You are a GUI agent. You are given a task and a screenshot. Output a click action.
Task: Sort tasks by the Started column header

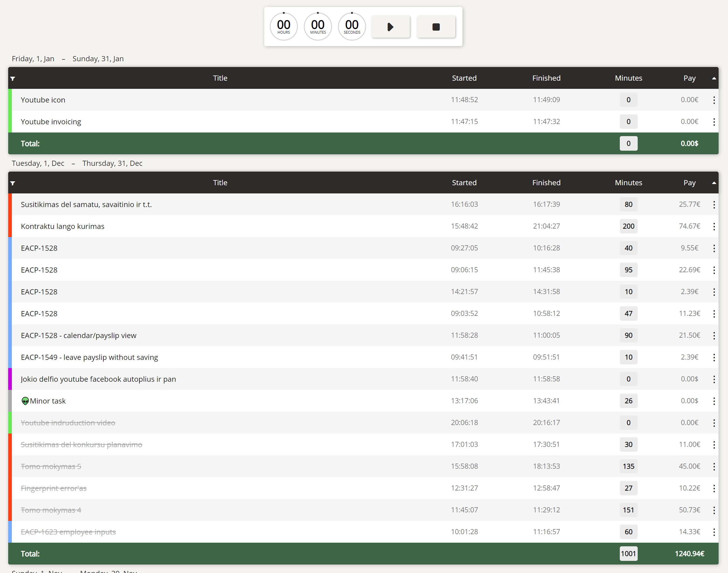click(x=464, y=183)
